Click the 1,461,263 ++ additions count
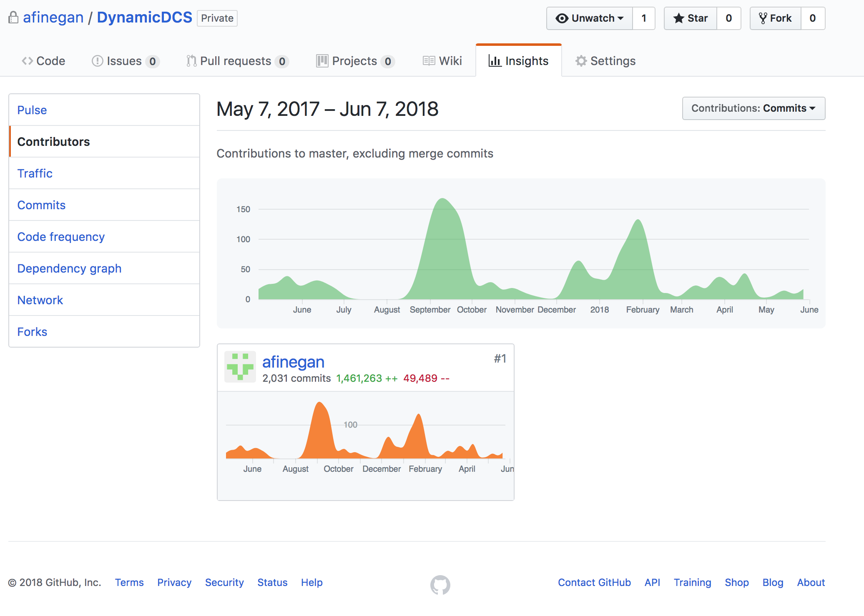The width and height of the screenshot is (864, 616). 367,378
